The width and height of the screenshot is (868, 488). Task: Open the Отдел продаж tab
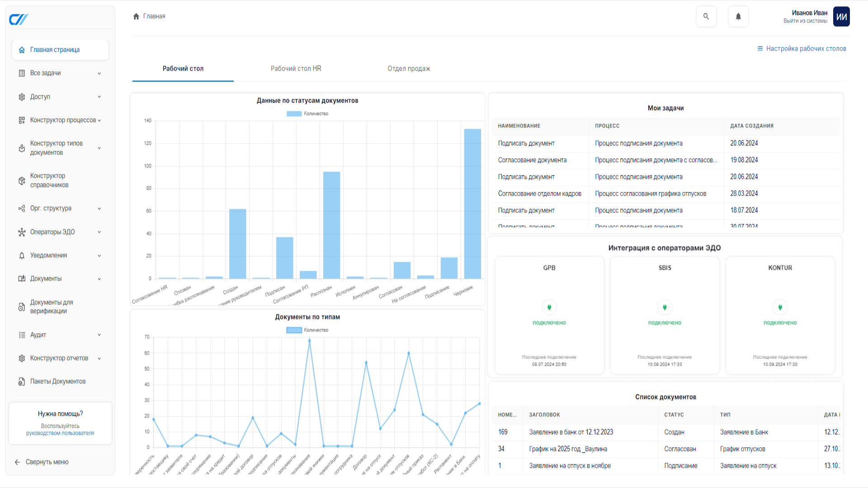click(409, 69)
